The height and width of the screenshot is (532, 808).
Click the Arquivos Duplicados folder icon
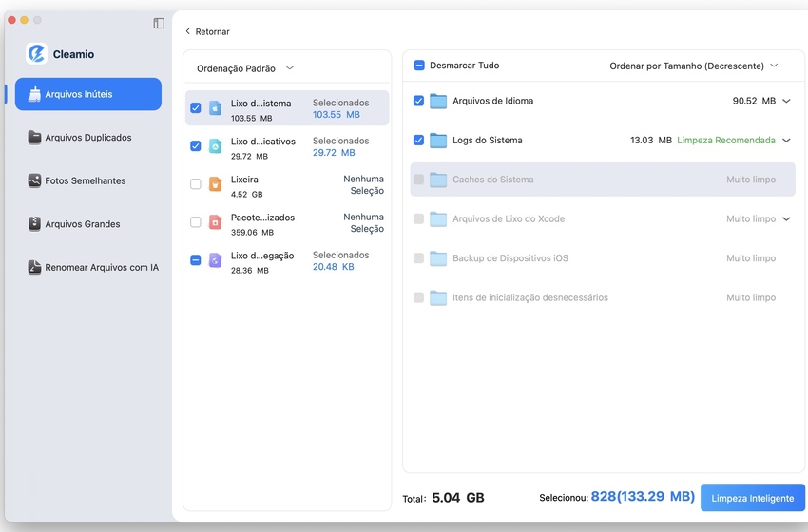pyautogui.click(x=34, y=138)
